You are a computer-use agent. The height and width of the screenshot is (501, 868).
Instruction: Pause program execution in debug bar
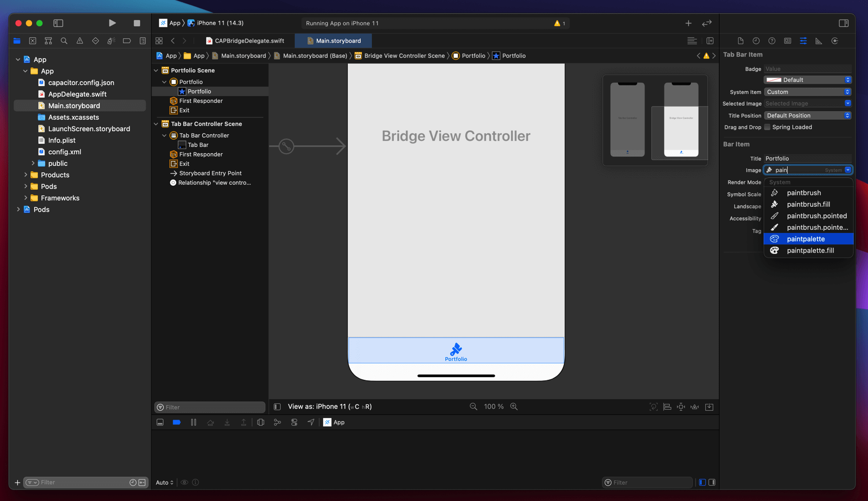[194, 422]
